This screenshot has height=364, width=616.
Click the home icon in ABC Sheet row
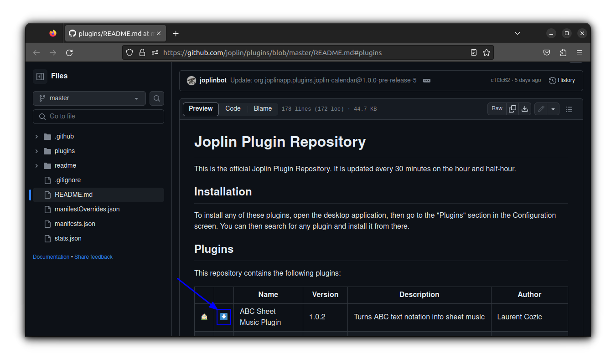(204, 317)
